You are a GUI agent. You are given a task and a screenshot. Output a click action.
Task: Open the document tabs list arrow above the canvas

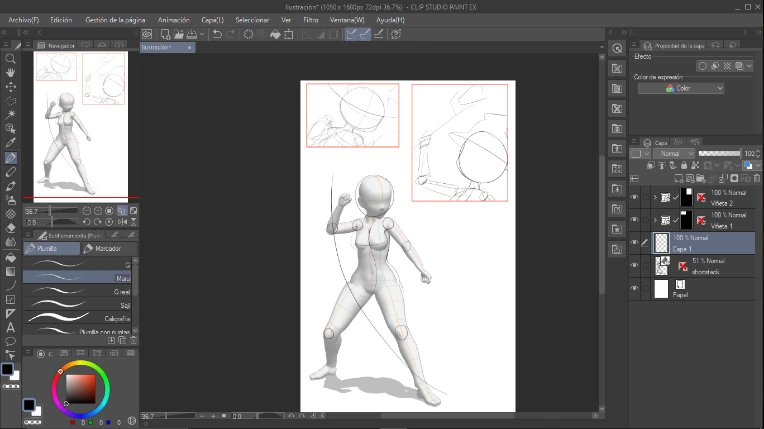click(602, 47)
